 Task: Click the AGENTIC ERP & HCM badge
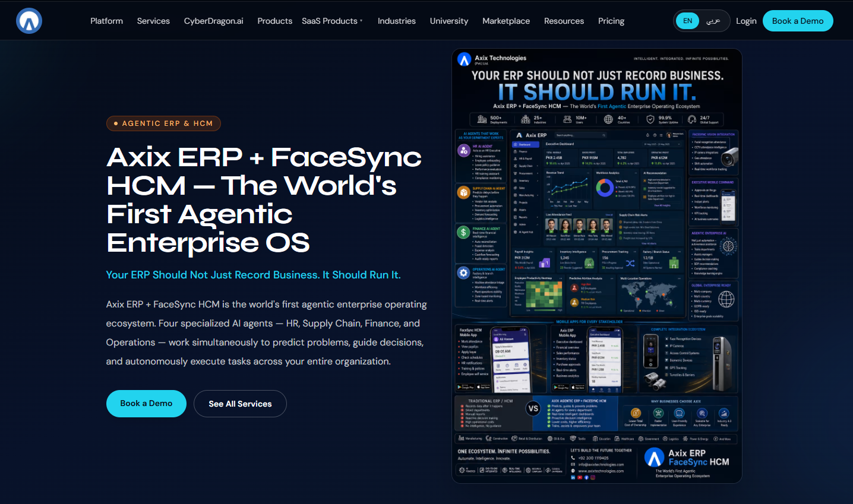[x=163, y=123]
